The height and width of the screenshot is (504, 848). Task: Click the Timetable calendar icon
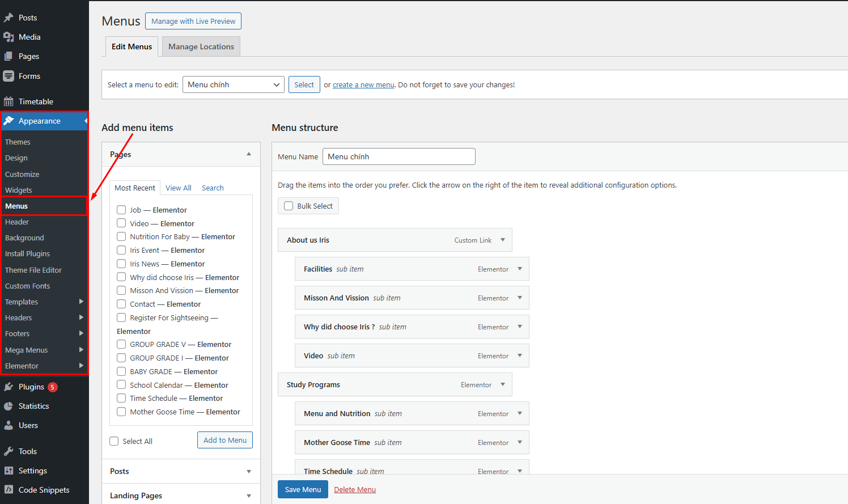pyautogui.click(x=9, y=101)
